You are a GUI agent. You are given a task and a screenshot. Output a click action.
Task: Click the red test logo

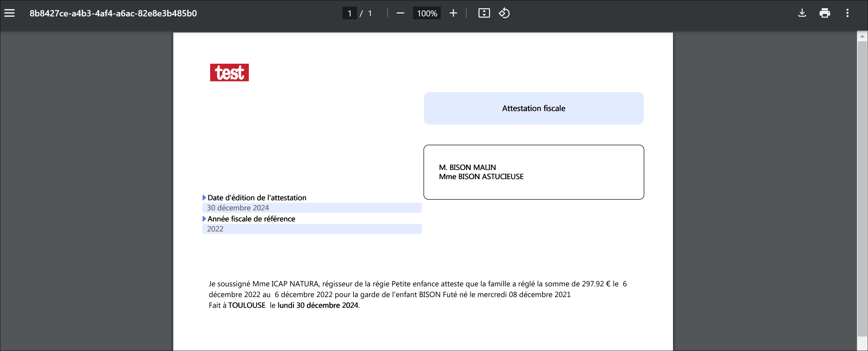point(229,73)
